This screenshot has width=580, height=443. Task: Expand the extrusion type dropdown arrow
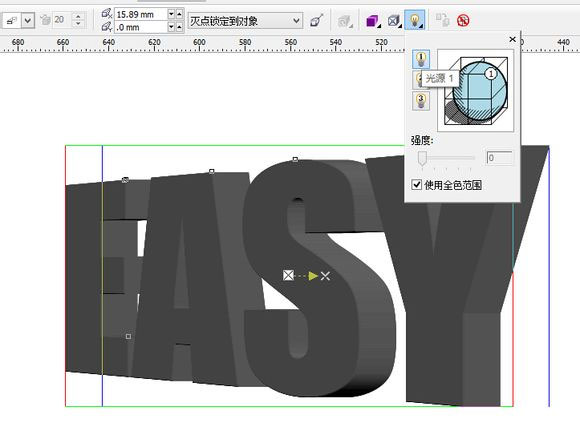(x=28, y=20)
